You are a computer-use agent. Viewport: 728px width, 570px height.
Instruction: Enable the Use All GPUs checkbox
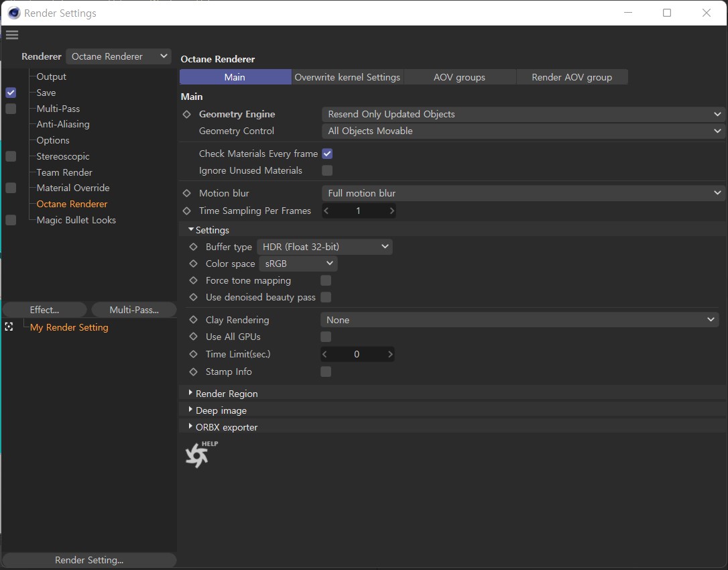pos(326,337)
